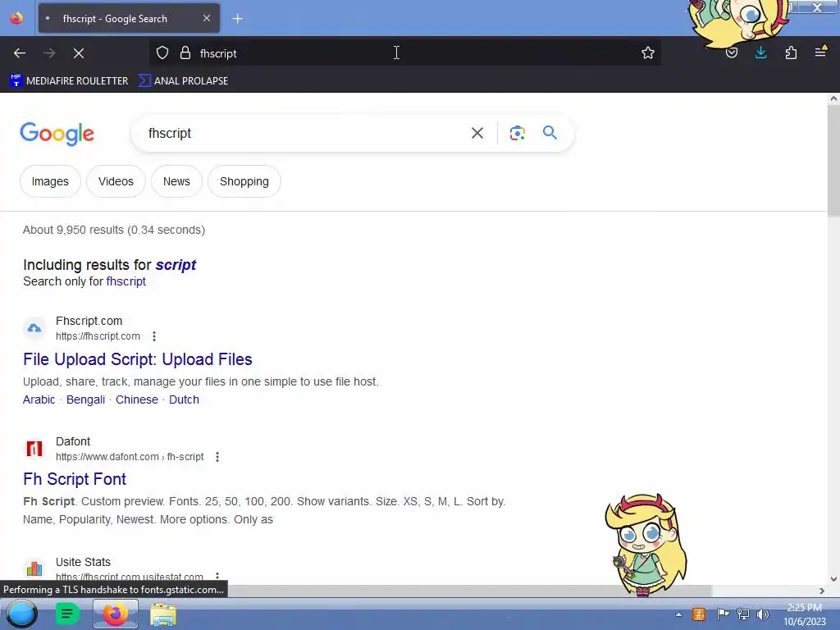Image resolution: width=840 pixels, height=630 pixels.
Task: Show hidden system tray icons
Action: (678, 615)
